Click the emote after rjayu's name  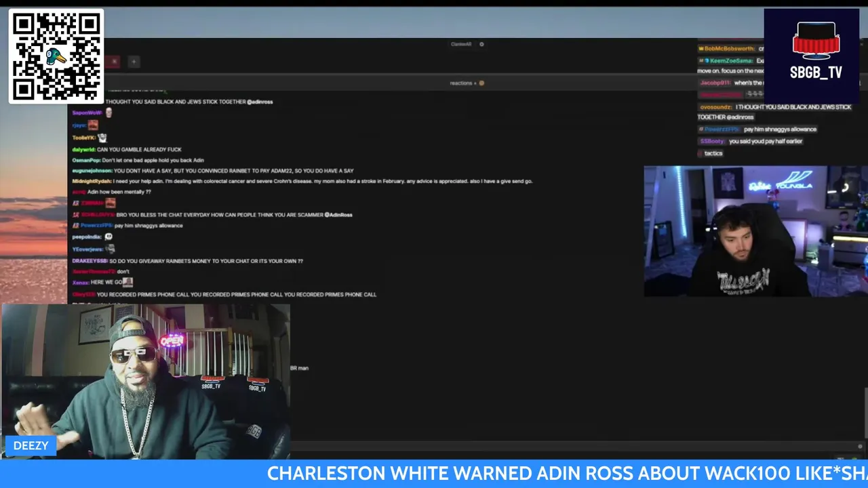(x=93, y=125)
